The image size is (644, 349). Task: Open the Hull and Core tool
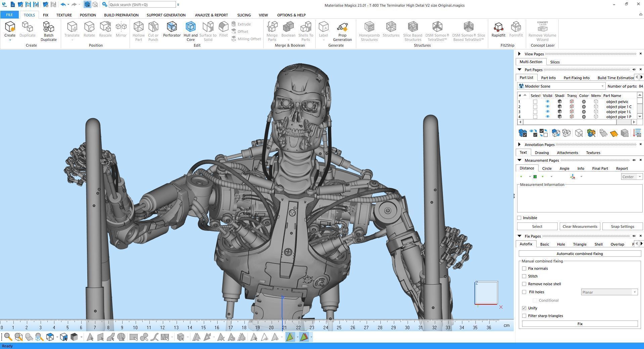[190, 31]
